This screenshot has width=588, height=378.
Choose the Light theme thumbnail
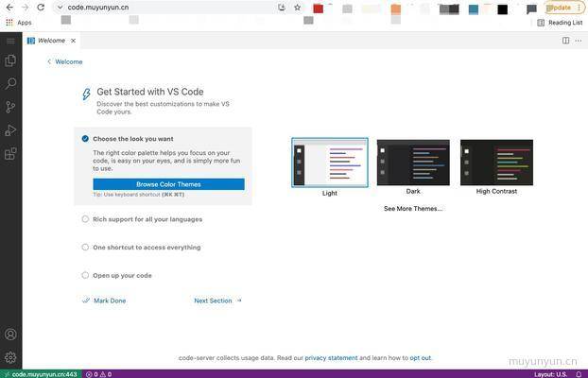click(x=330, y=163)
